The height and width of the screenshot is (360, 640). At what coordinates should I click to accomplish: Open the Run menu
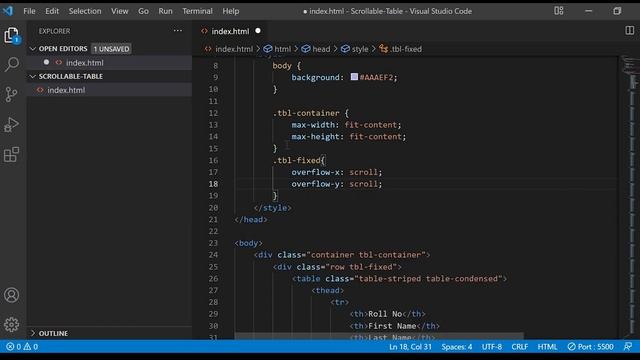tap(165, 11)
